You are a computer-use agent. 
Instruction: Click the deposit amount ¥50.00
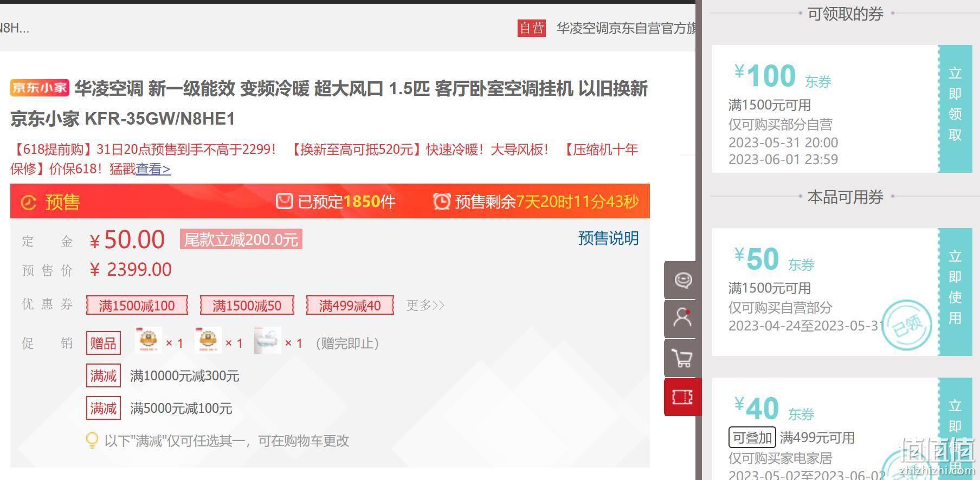point(127,239)
